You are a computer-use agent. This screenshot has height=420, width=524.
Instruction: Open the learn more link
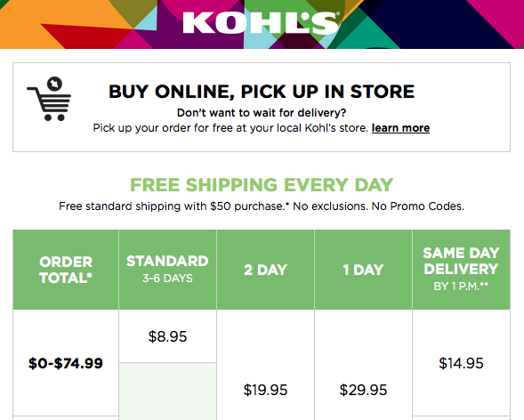(400, 128)
